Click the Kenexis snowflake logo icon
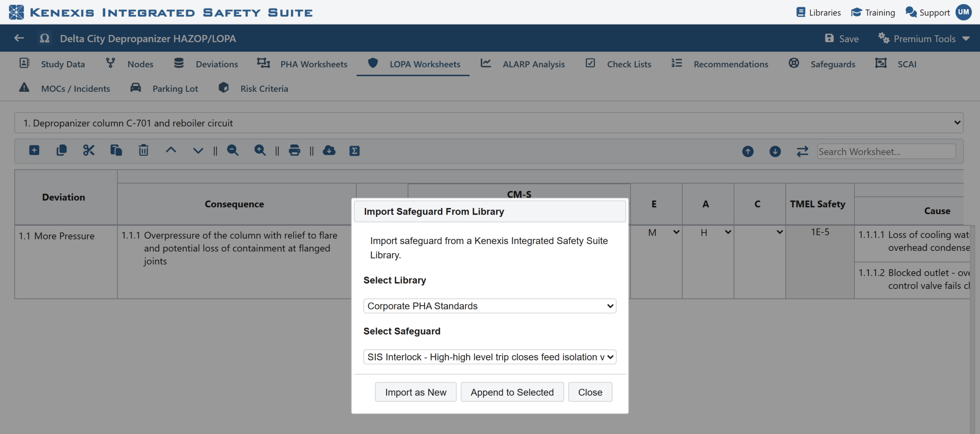Viewport: 980px width, 434px height. [16, 12]
